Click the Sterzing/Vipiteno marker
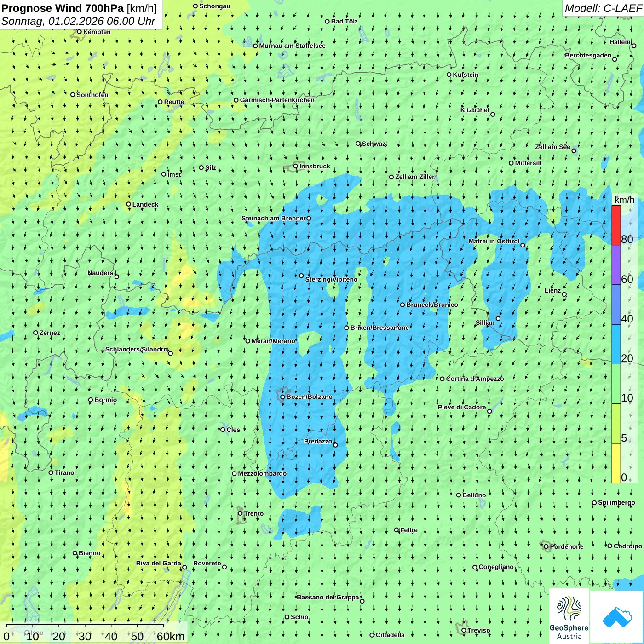 coord(301,276)
